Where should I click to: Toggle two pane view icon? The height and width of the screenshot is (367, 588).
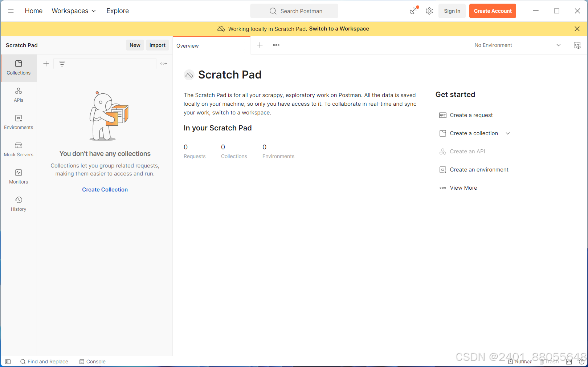[x=569, y=362]
